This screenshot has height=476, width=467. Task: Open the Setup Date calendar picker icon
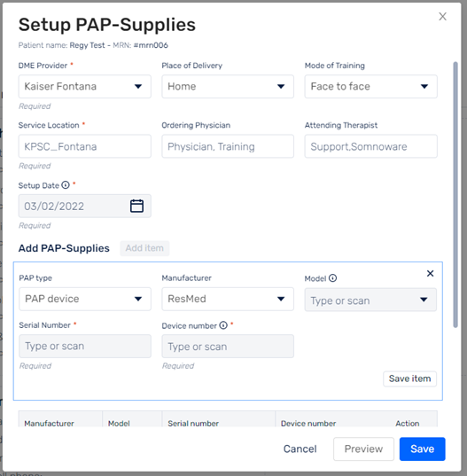[x=136, y=206]
